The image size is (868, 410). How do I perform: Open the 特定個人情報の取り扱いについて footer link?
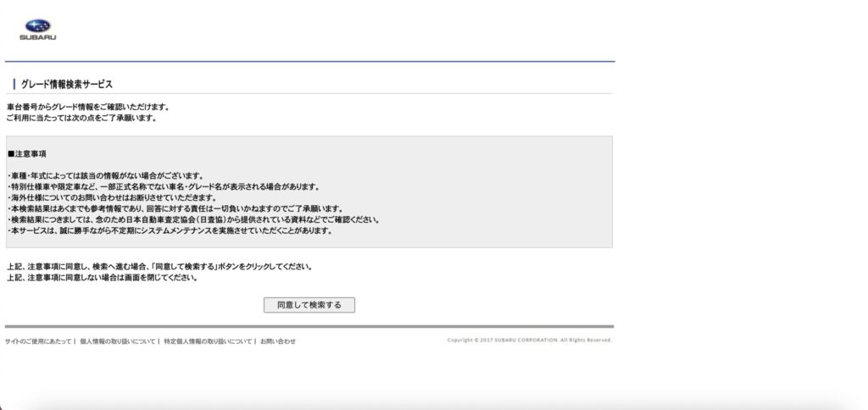208,341
